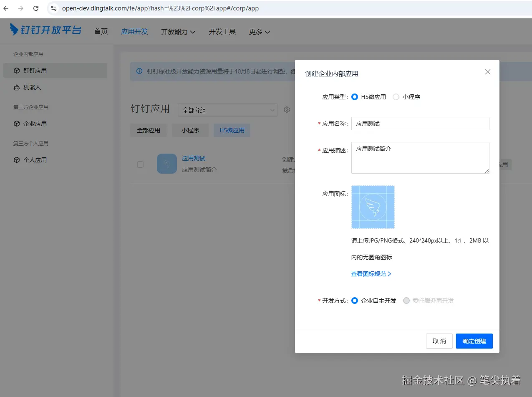Screen dimensions: 532x397
Task: Confirm creation with 确定创建 button
Action: (474, 341)
